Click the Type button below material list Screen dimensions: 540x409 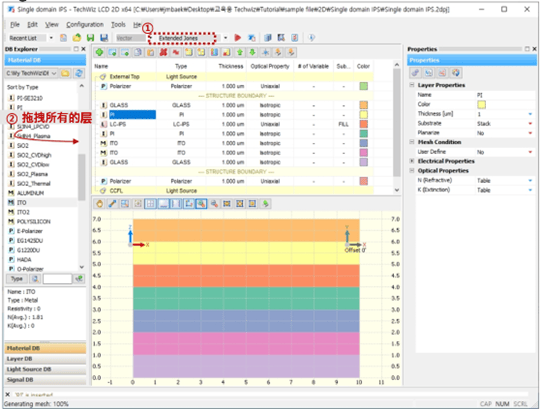click(17, 279)
